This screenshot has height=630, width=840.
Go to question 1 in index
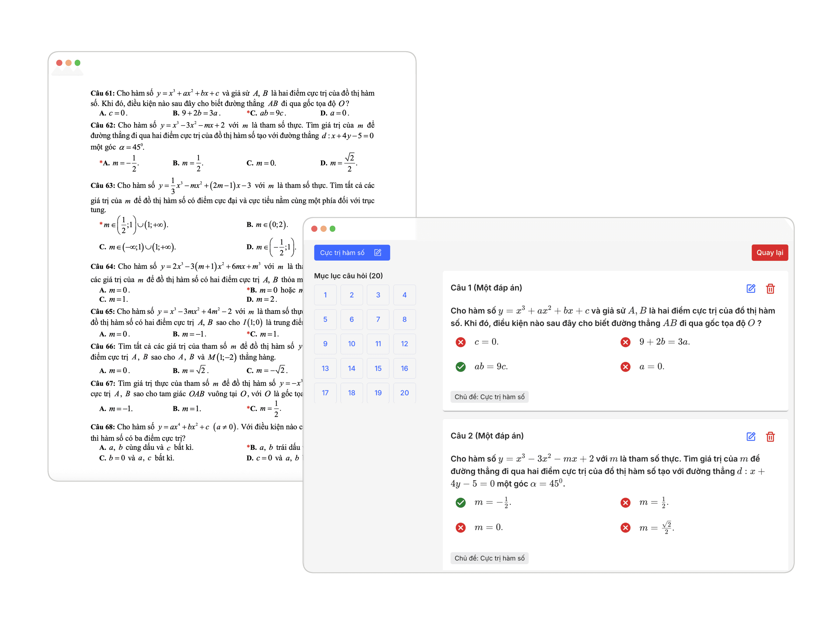[x=325, y=295]
